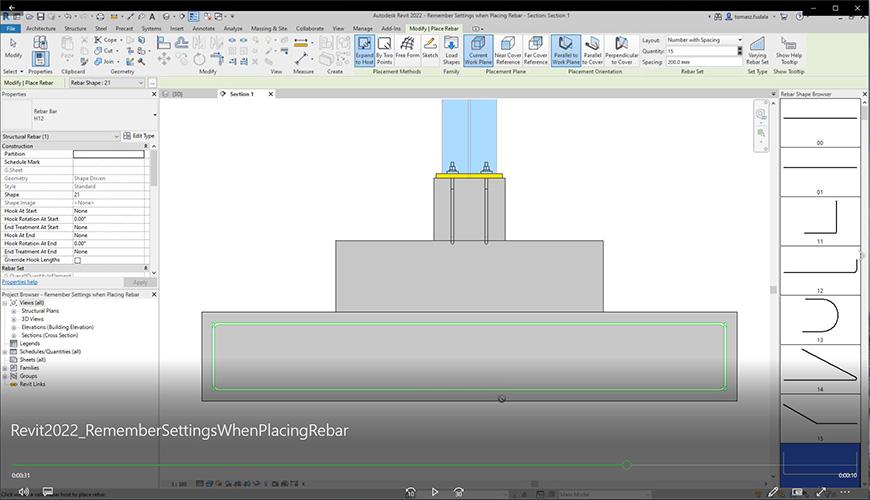
Task: Click the Edit Type button
Action: pyautogui.click(x=139, y=136)
